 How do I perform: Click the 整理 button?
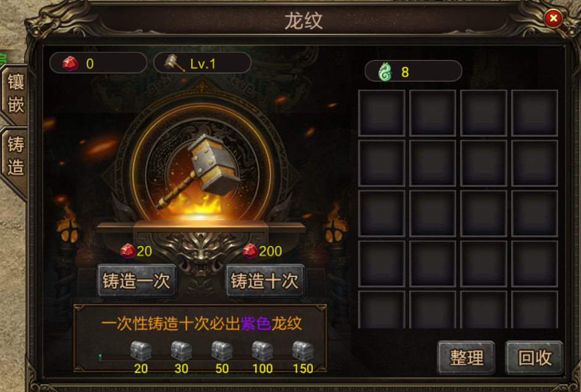pyautogui.click(x=466, y=357)
